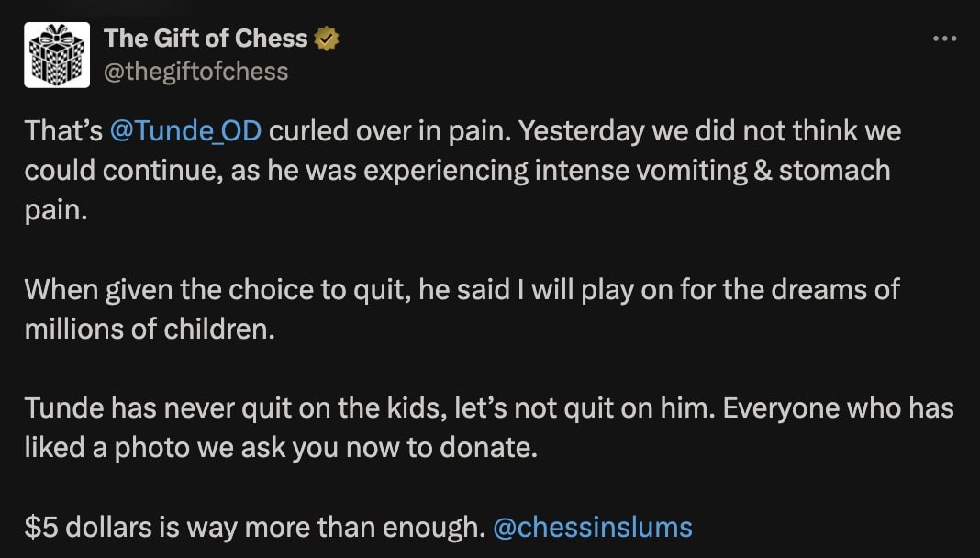This screenshot has width=980, height=558.
Task: Click the text "millions of children."
Action: (150, 329)
